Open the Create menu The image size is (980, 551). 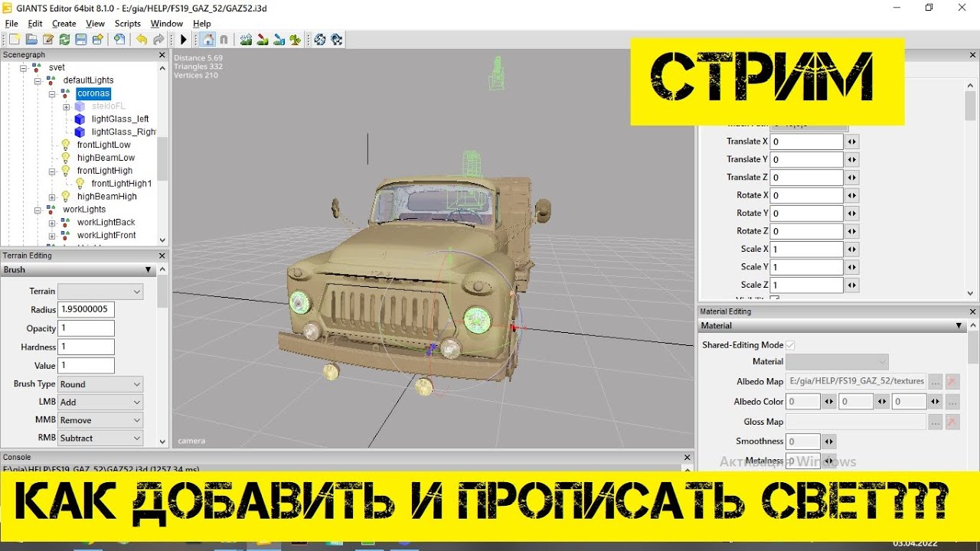pos(64,24)
